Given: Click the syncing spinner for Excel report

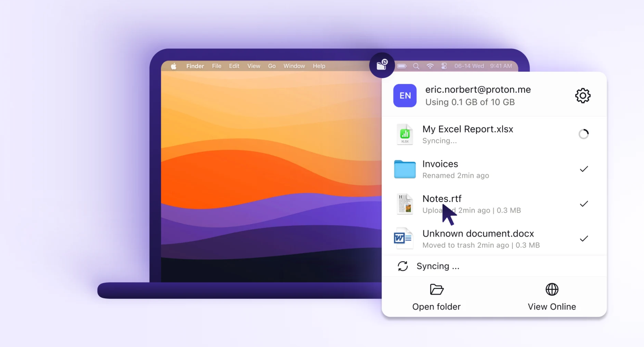Looking at the screenshot, I should coord(584,134).
